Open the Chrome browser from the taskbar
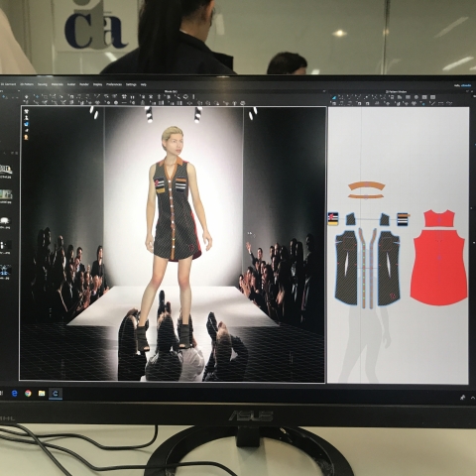Image resolution: width=476 pixels, height=476 pixels. [28, 394]
